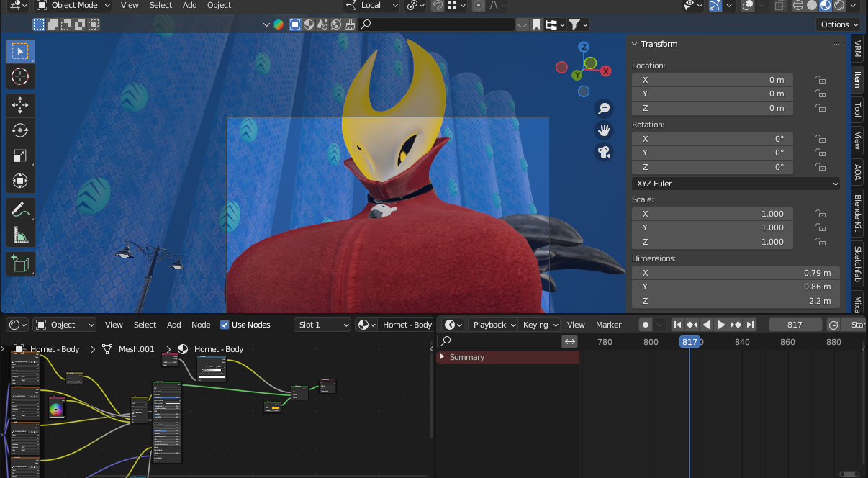Open the XYZ Euler rotation mode dropdown
The width and height of the screenshot is (868, 478).
(x=736, y=184)
